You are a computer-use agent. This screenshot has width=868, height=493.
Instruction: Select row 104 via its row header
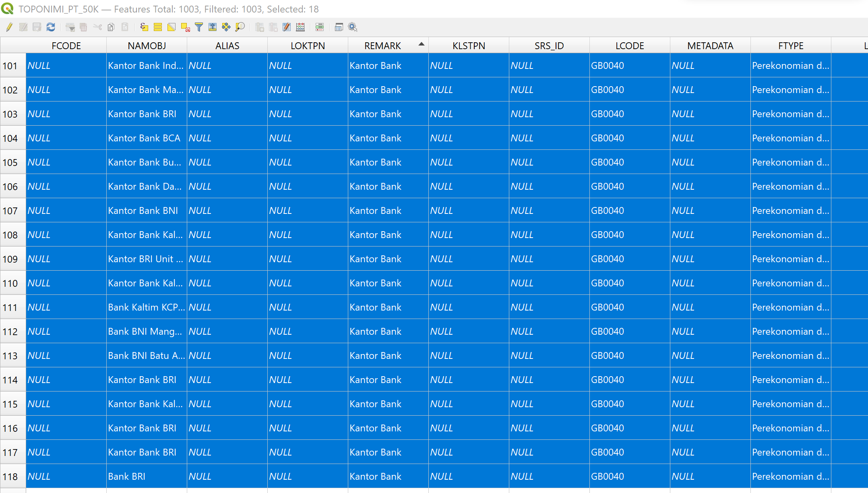10,138
